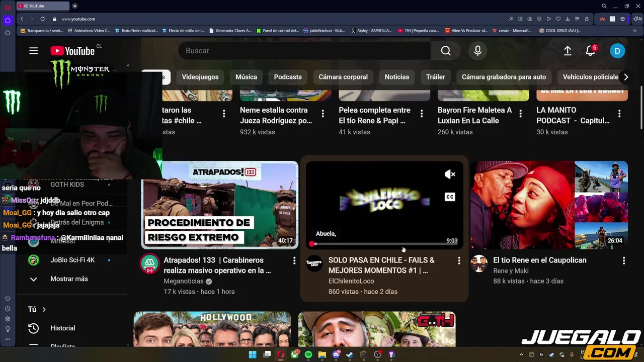The height and width of the screenshot is (362, 644).
Task: Open the Ripley - ZAPATILLA bookmark
Action: pyautogui.click(x=371, y=31)
